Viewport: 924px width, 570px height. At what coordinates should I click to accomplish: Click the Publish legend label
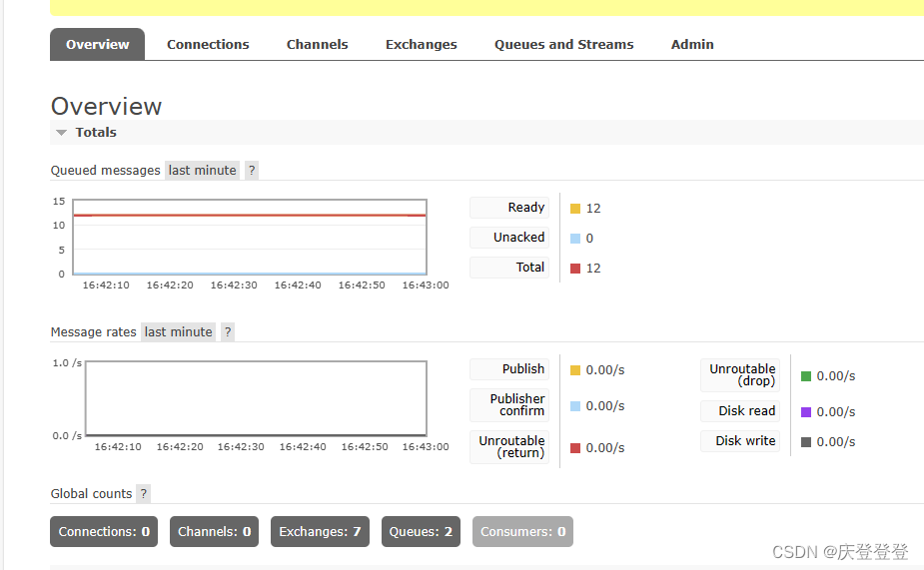[509, 369]
